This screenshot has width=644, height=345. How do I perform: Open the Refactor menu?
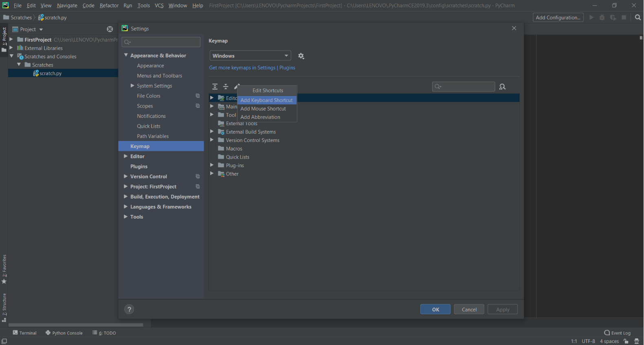(x=109, y=5)
